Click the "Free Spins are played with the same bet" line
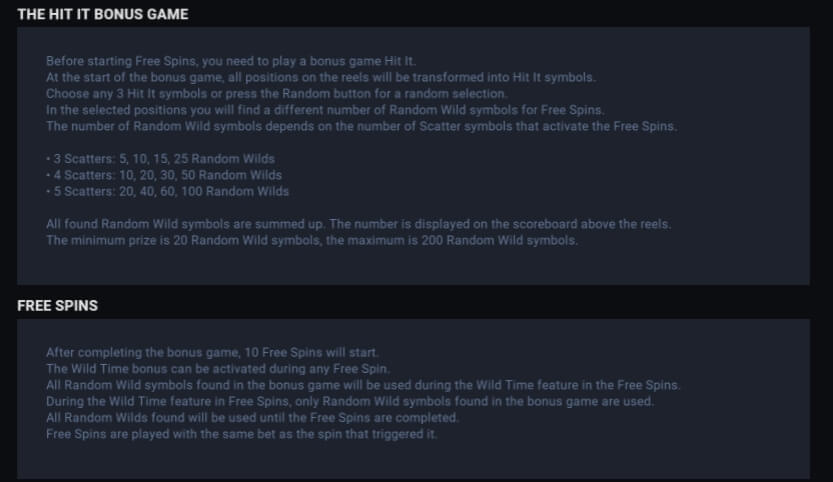833x482 pixels. 241,434
